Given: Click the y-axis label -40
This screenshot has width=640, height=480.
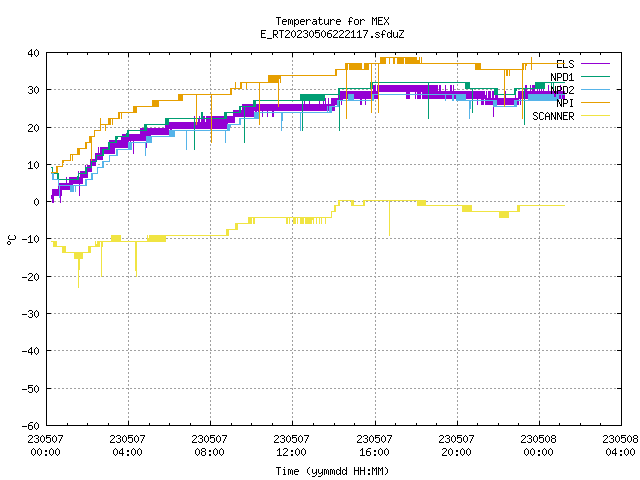Looking at the screenshot, I should click(x=31, y=351).
